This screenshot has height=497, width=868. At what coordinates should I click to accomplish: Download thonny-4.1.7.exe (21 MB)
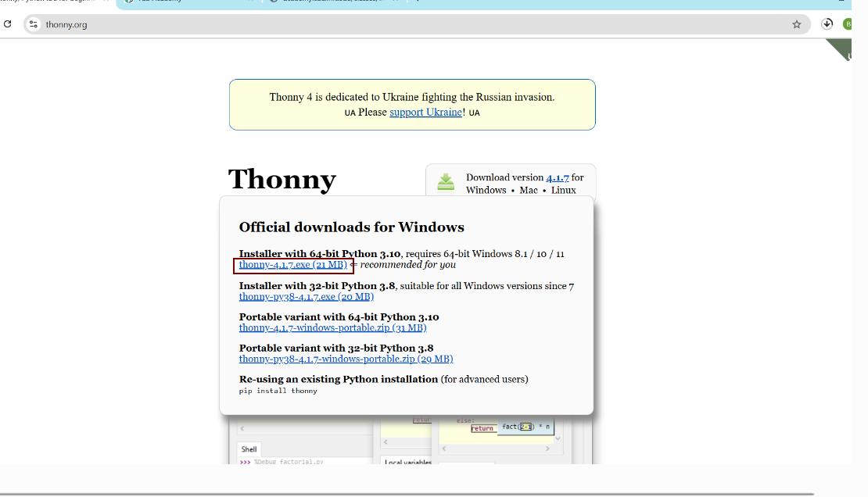click(x=292, y=265)
